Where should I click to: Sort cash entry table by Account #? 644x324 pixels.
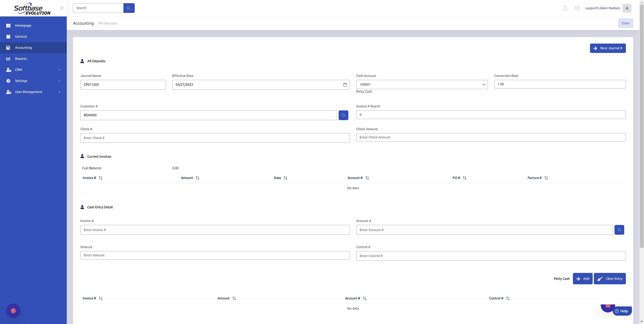coord(364,298)
